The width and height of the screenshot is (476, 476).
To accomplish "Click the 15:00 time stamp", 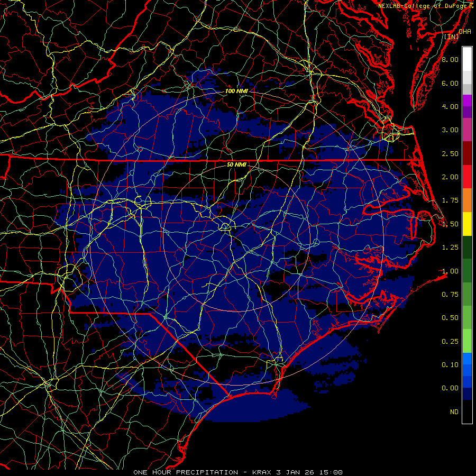I will coord(331,472).
